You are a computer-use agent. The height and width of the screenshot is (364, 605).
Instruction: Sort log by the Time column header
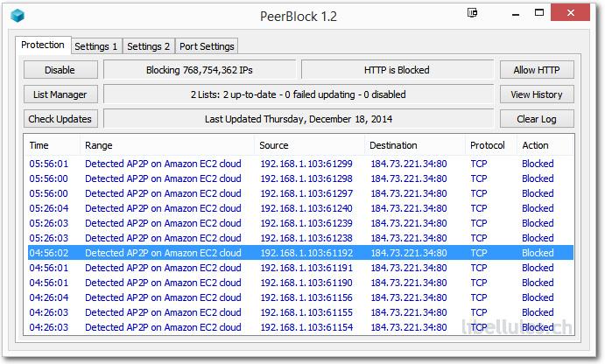[x=52, y=145]
